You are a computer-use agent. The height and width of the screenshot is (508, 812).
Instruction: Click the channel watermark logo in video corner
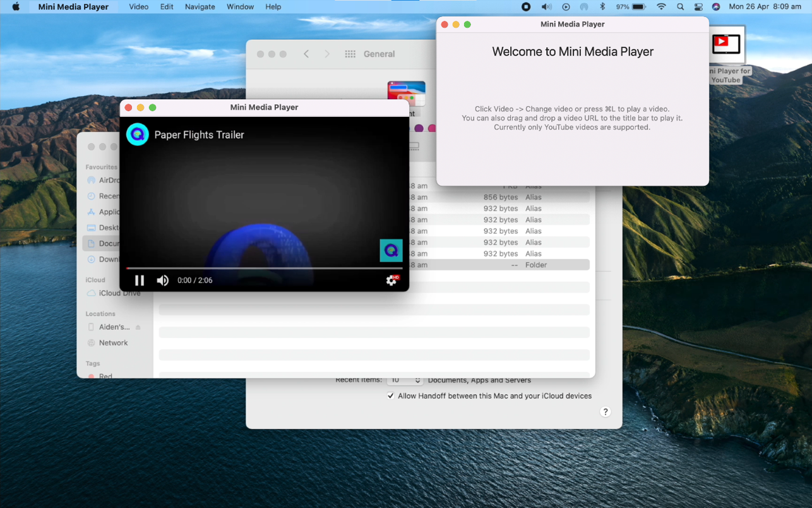(x=391, y=250)
